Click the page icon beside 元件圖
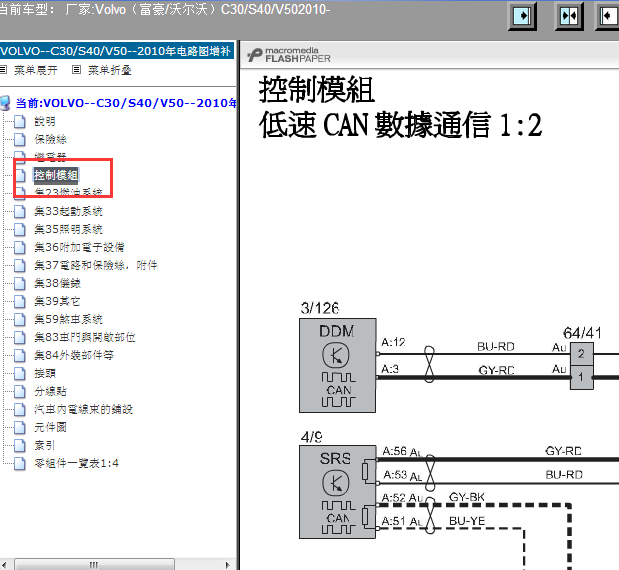 [x=20, y=428]
